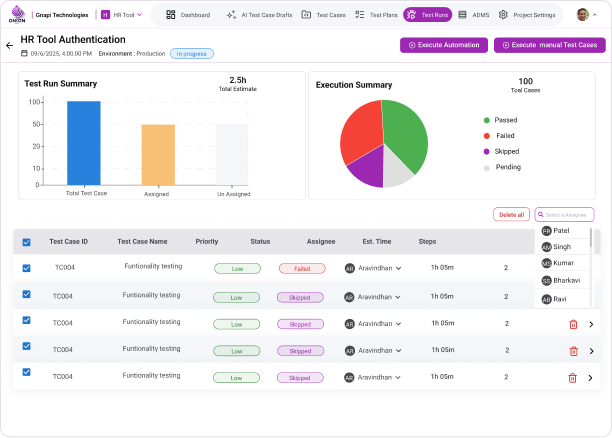Click the red Failed legend dot
This screenshot has height=438, width=612.
pos(487,136)
